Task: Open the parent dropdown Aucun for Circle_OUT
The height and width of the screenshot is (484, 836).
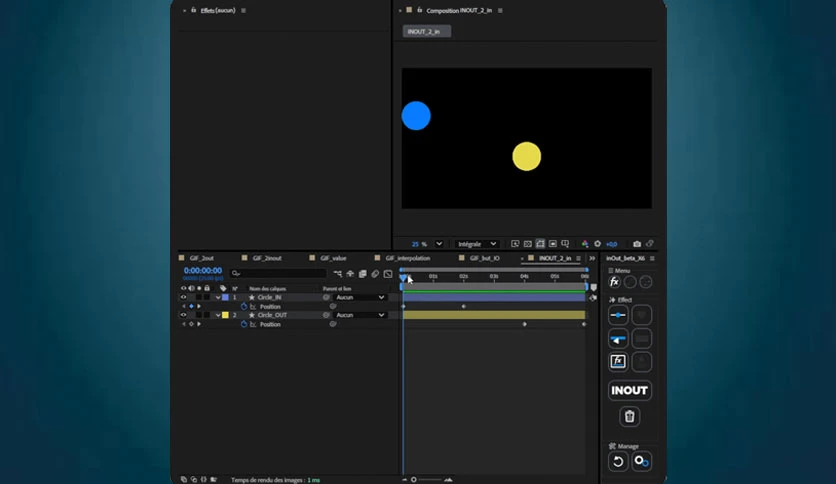Action: tap(360, 315)
